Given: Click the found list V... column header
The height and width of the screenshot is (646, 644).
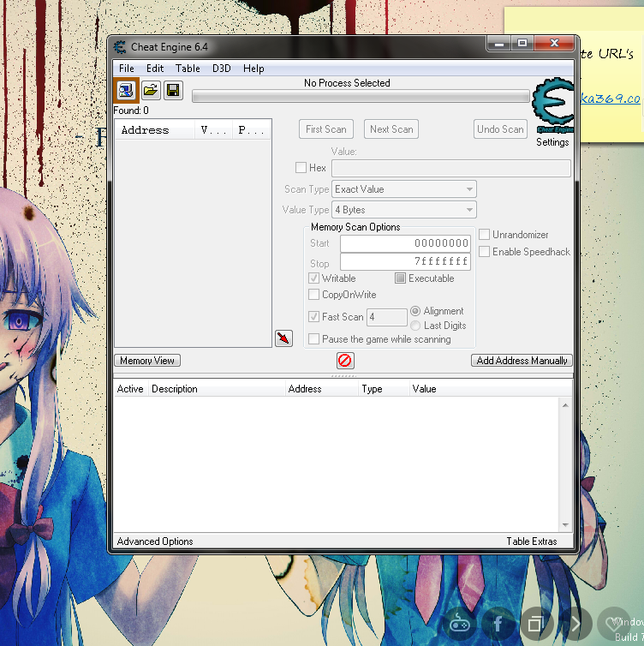Looking at the screenshot, I should click(214, 130).
